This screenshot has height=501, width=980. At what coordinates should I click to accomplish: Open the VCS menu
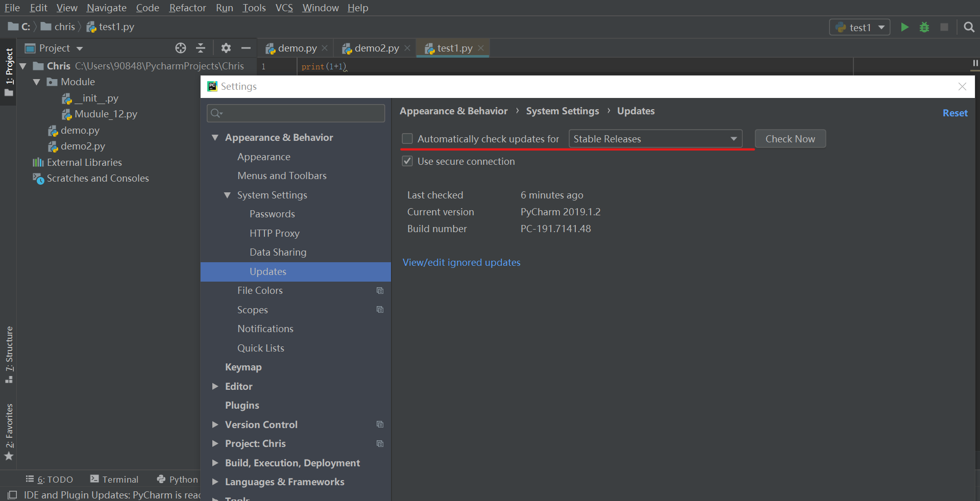pos(284,8)
